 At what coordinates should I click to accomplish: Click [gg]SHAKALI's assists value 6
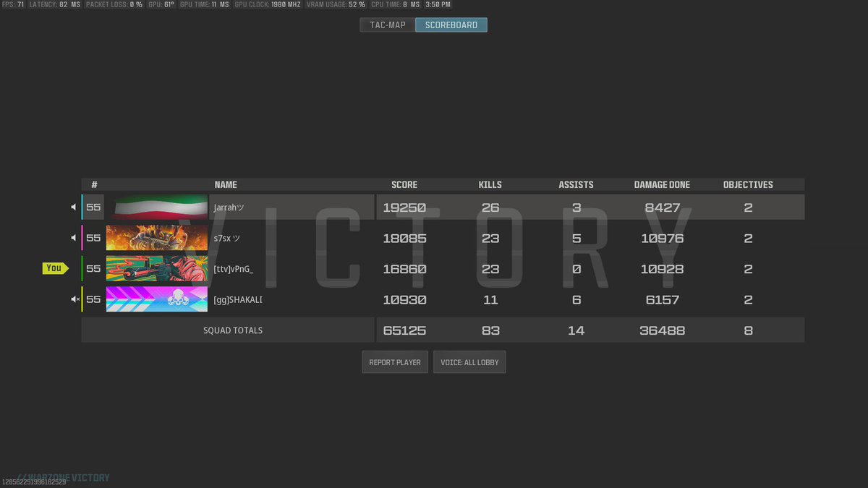click(576, 299)
